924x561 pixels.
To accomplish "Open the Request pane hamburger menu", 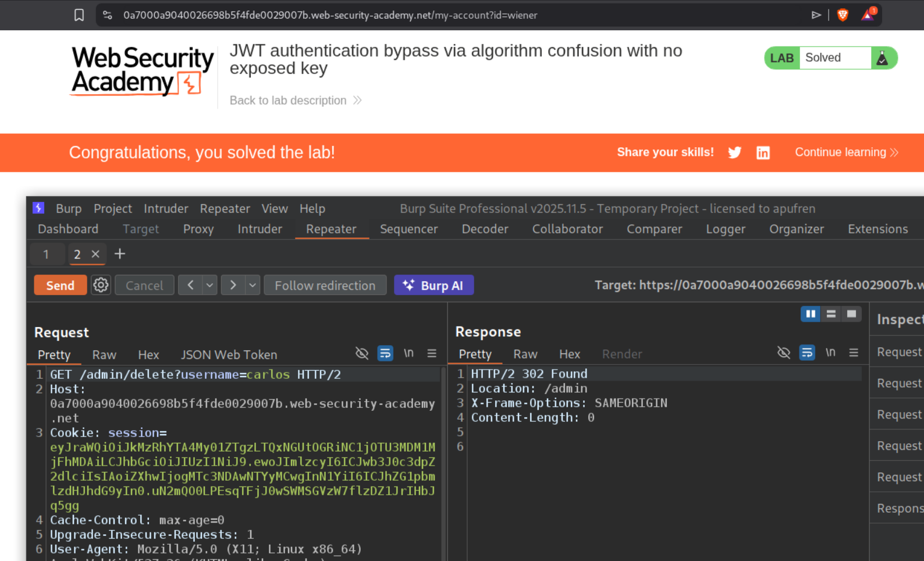I will click(x=432, y=353).
